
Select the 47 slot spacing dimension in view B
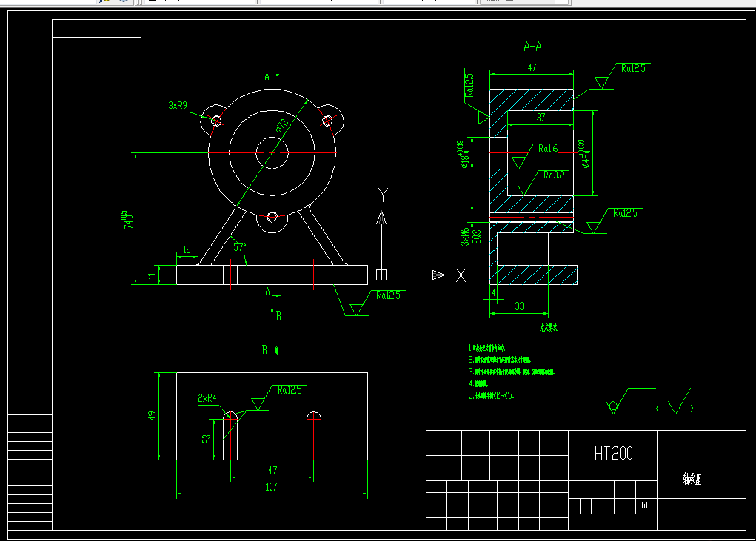pos(272,470)
